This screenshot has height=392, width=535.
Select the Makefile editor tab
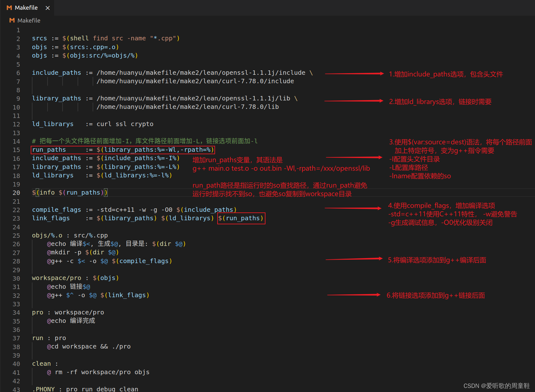click(27, 8)
